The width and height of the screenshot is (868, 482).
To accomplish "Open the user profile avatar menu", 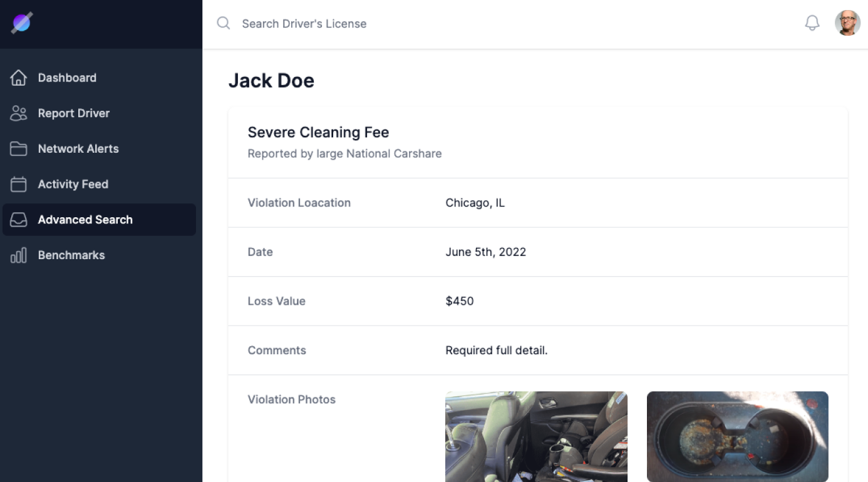I will point(847,24).
